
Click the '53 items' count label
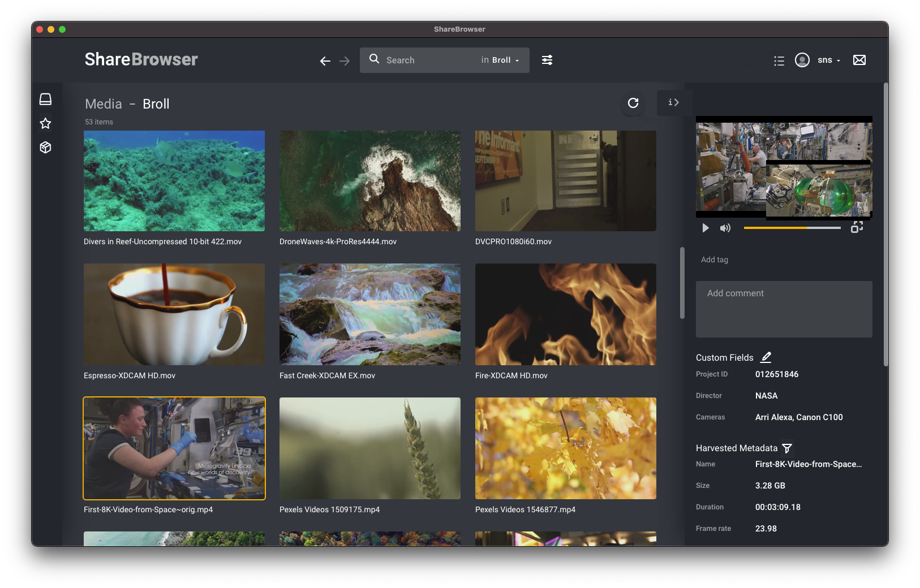pyautogui.click(x=99, y=122)
